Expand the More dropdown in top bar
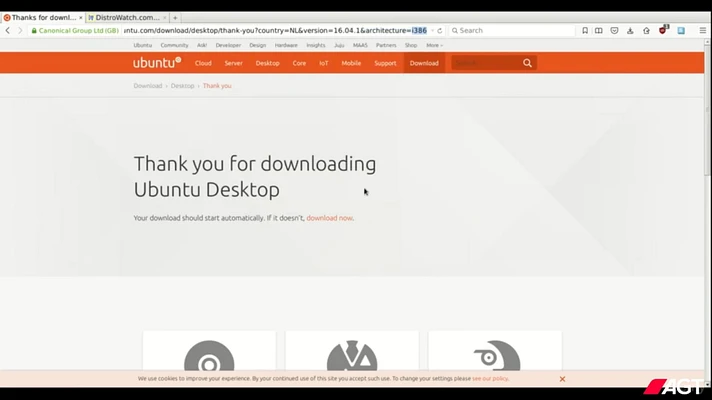 (434, 45)
